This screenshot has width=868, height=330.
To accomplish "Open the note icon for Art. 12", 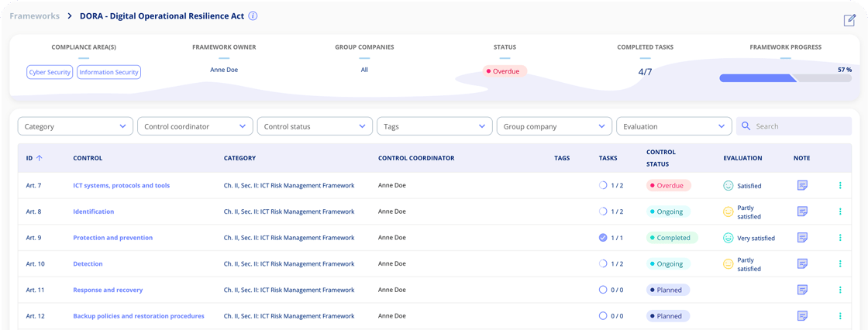I will coord(801,315).
